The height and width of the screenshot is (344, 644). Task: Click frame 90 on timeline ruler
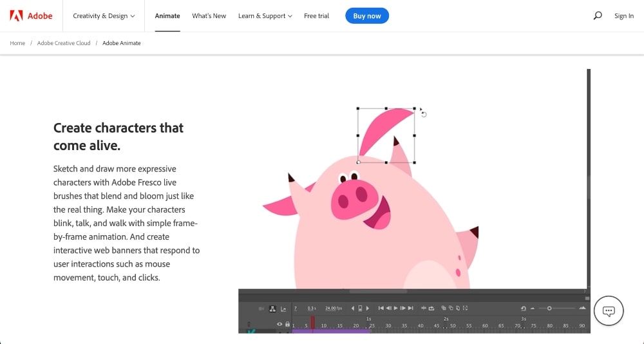click(x=582, y=325)
